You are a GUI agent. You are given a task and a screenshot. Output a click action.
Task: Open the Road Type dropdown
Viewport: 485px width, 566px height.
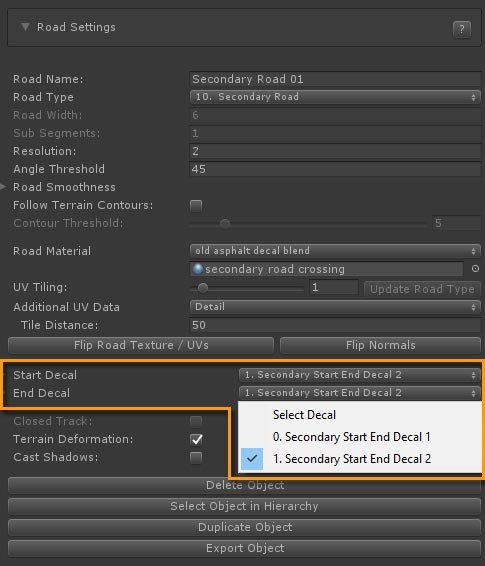coord(335,97)
